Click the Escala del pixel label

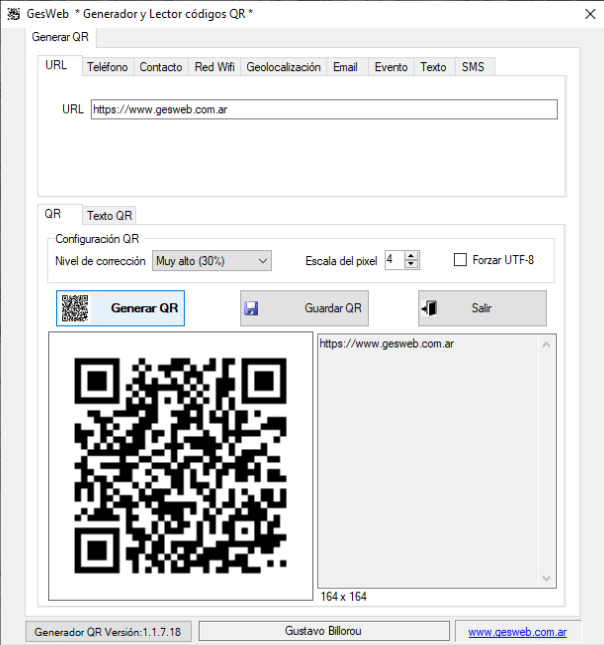[341, 261]
